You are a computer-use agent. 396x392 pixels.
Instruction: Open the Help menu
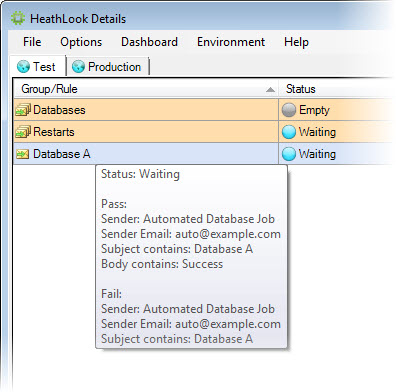pos(296,42)
